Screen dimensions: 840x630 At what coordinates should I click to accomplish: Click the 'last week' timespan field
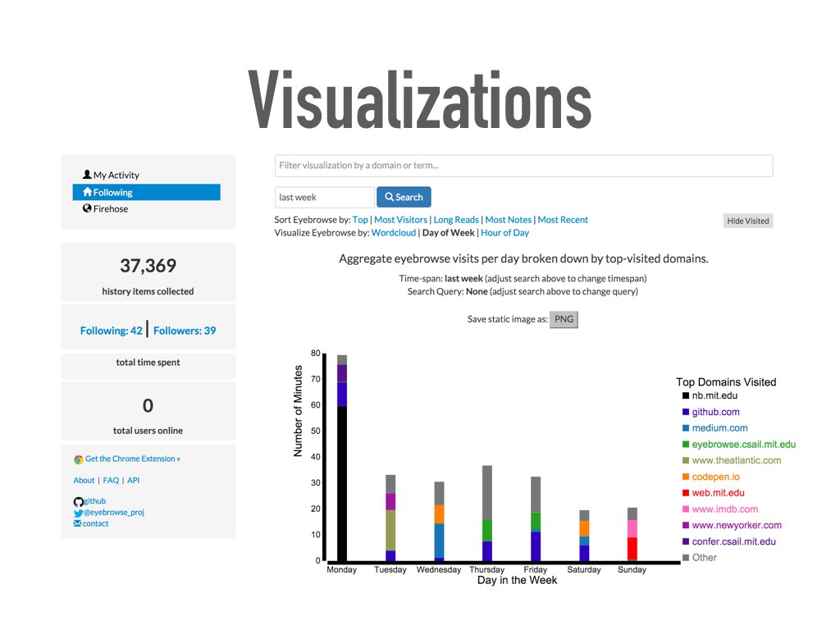pos(324,197)
